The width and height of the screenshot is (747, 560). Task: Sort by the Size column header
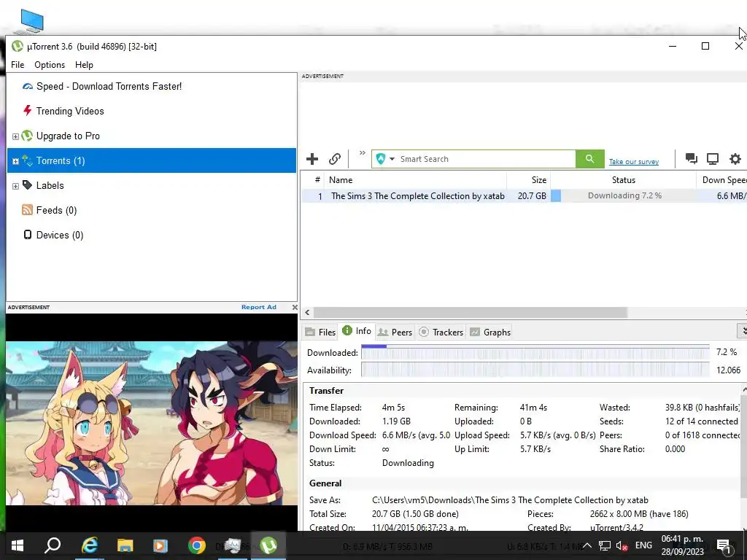click(x=529, y=180)
